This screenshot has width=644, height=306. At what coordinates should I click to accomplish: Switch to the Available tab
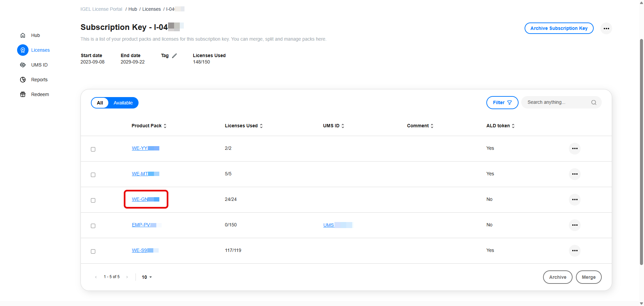coord(123,103)
